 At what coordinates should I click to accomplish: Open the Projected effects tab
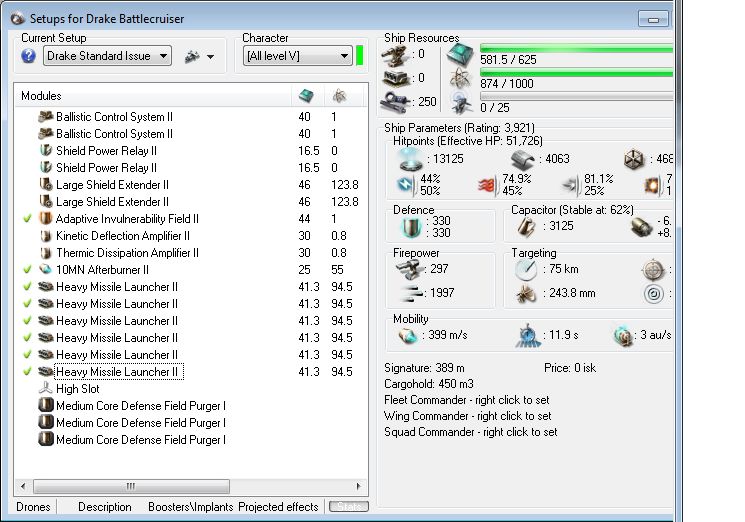[x=278, y=507]
